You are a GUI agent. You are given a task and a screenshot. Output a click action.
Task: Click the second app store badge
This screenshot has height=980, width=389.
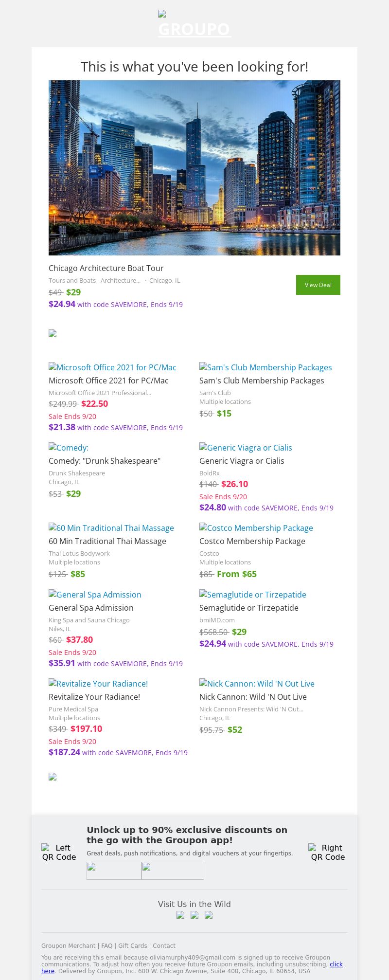pos(173,871)
